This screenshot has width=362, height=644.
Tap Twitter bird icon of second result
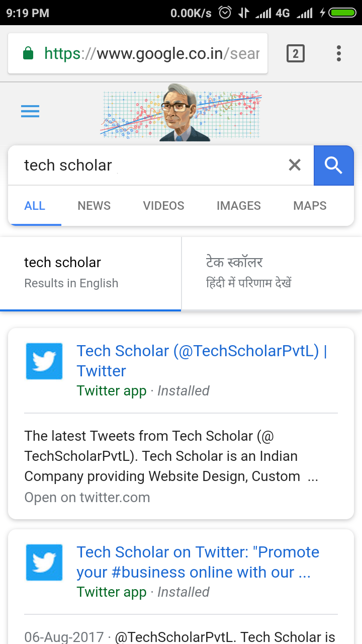point(44,562)
